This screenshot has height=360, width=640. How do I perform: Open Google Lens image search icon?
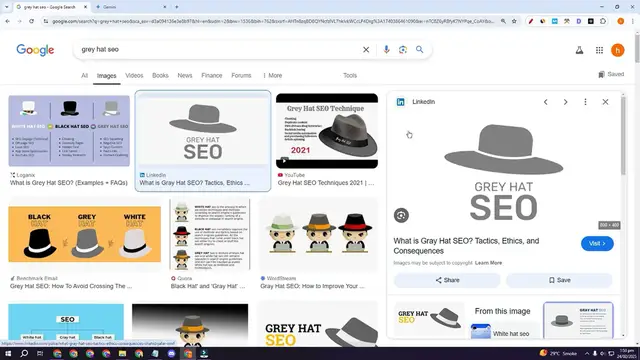(x=403, y=49)
